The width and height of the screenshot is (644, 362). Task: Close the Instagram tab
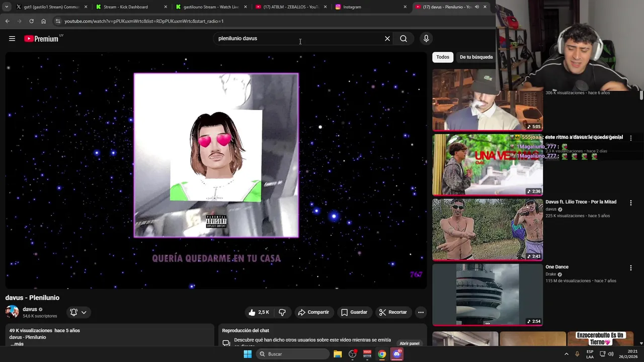click(405, 7)
